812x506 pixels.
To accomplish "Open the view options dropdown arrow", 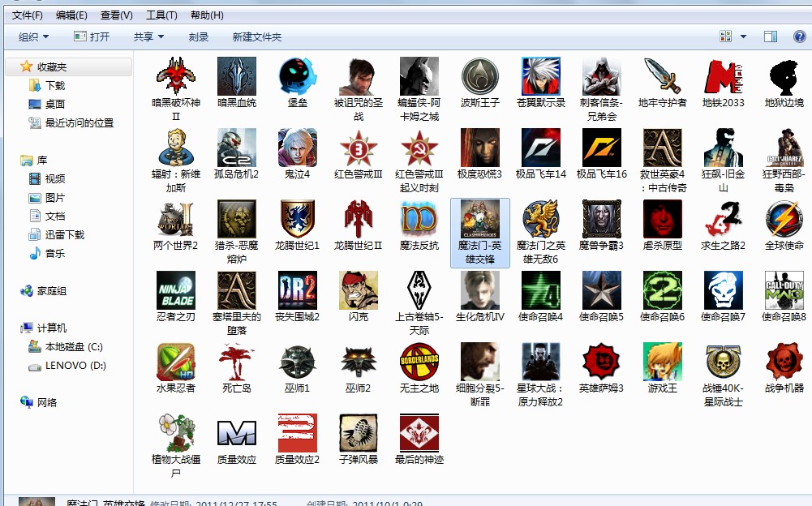I will (743, 36).
